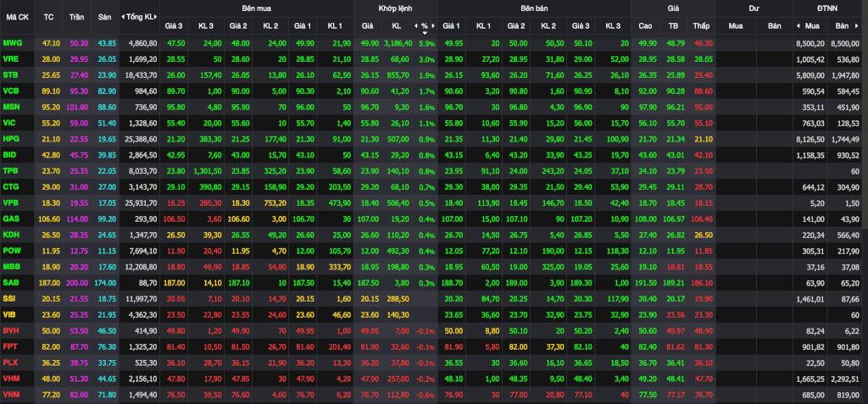Image resolution: width=868 pixels, height=404 pixels.
Task: Sort by the Mã CK column header
Action: click(18, 17)
